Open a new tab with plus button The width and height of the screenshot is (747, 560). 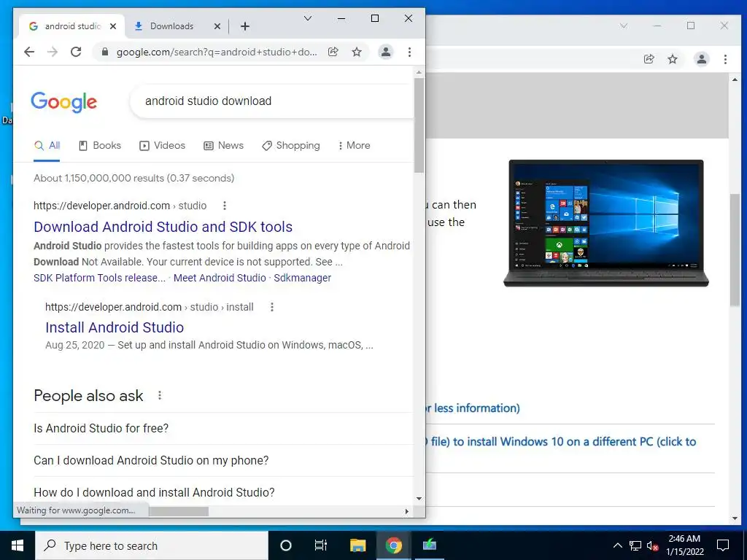[245, 26]
